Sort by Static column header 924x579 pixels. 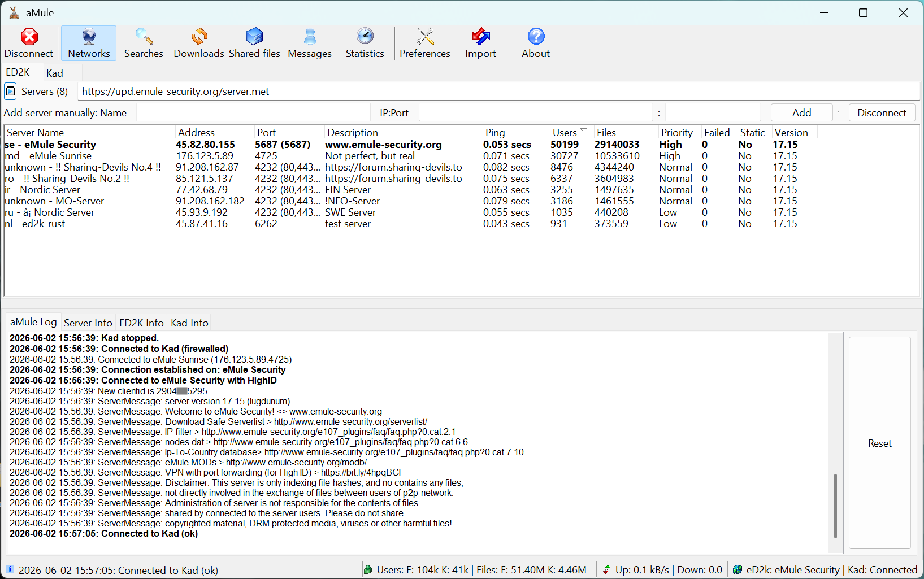755,132
